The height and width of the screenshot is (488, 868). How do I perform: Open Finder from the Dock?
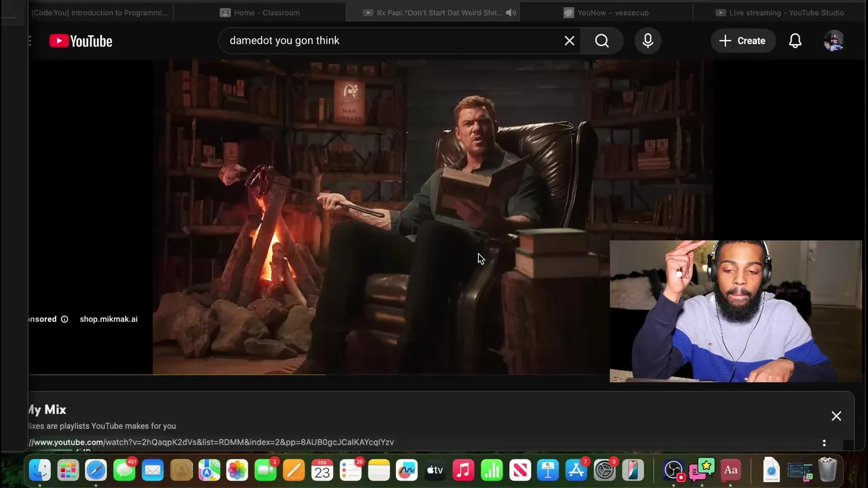pos(40,470)
